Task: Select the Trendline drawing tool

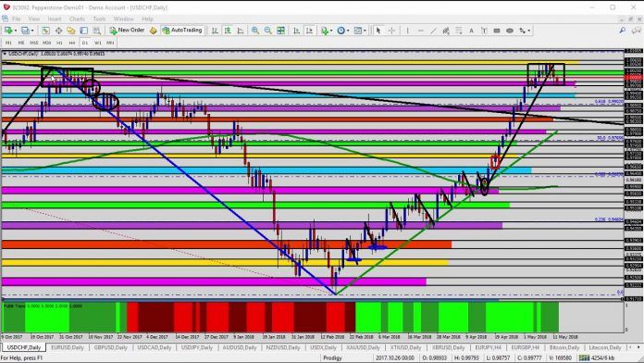Action: click(x=433, y=31)
